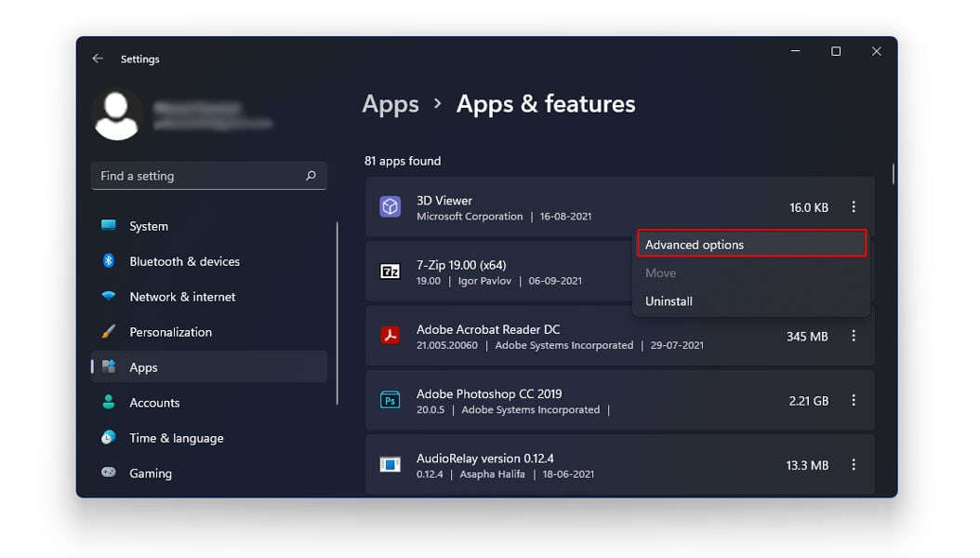
Task: Open System settings
Action: (x=209, y=226)
